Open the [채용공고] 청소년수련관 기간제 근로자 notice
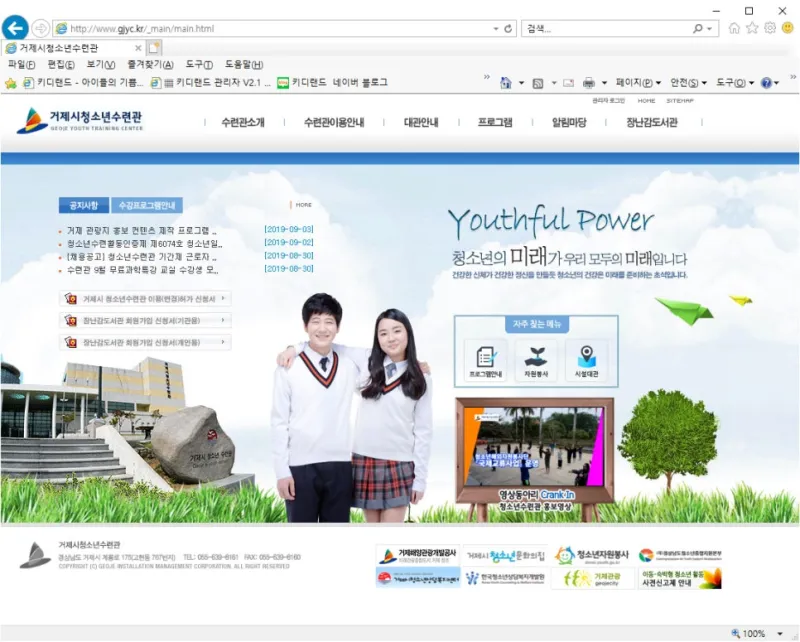Image resolution: width=800 pixels, height=642 pixels. tap(142, 257)
